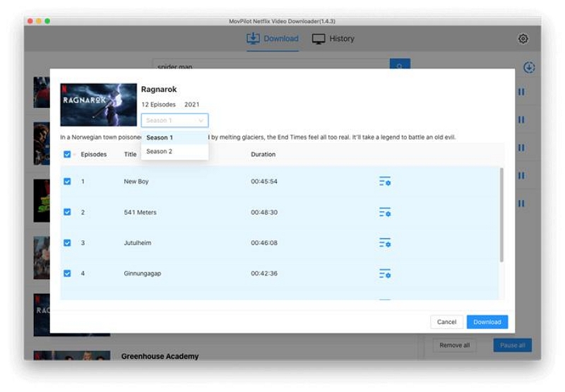Open settings for episode 2 541 Meters
This screenshot has height=392, width=565.
pos(385,212)
